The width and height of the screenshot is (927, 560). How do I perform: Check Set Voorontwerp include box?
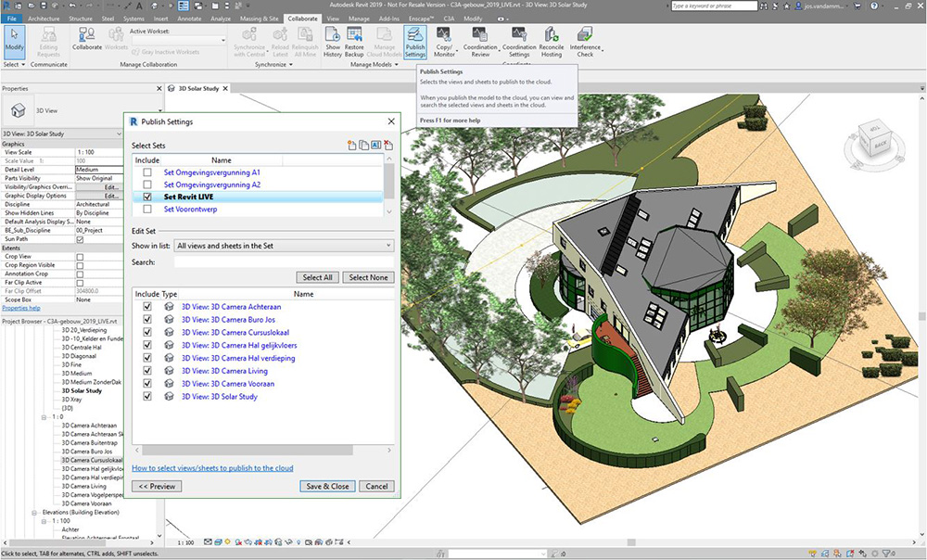tap(147, 209)
